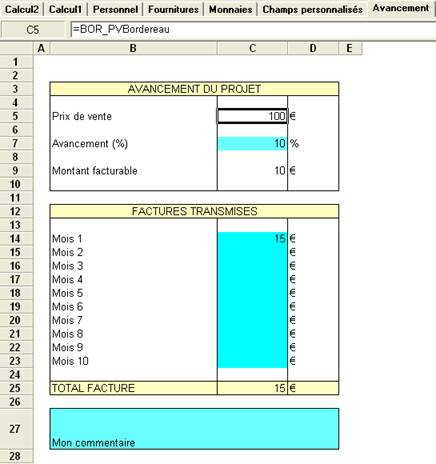The width and height of the screenshot is (436, 464).
Task: Click the Mois 1 invoice cell with 15
Action: [x=252, y=239]
